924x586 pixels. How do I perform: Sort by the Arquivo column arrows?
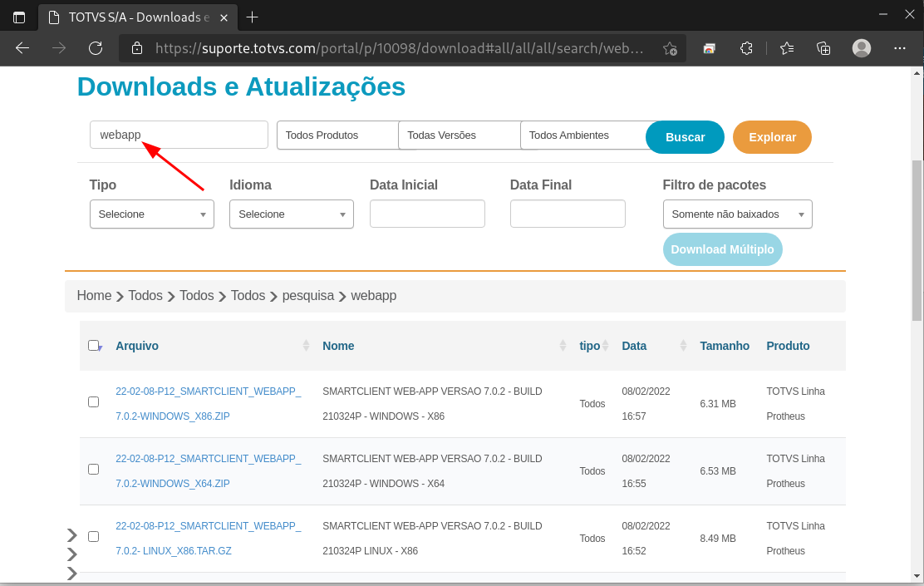[306, 346]
